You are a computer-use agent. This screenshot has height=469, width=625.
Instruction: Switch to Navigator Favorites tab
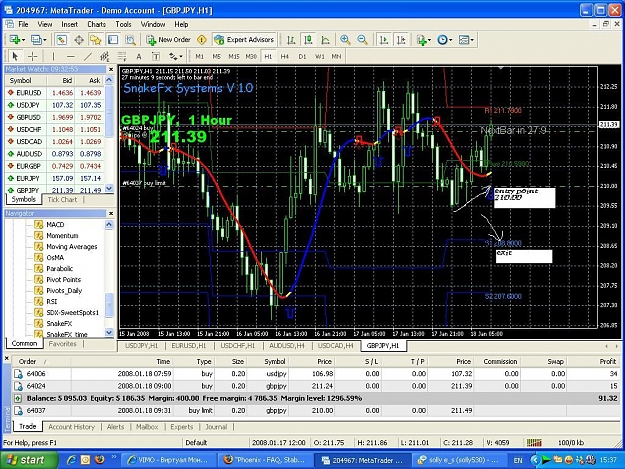pyautogui.click(x=63, y=344)
